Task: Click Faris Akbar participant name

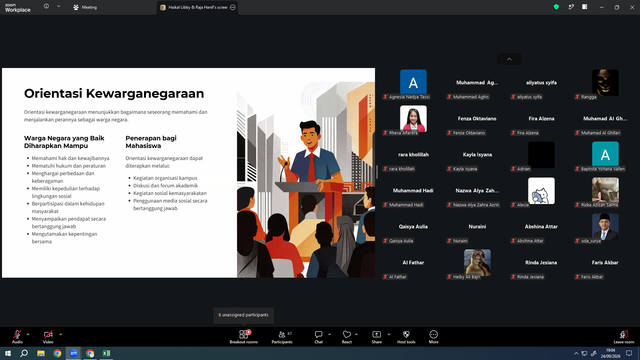Action: 605,262
